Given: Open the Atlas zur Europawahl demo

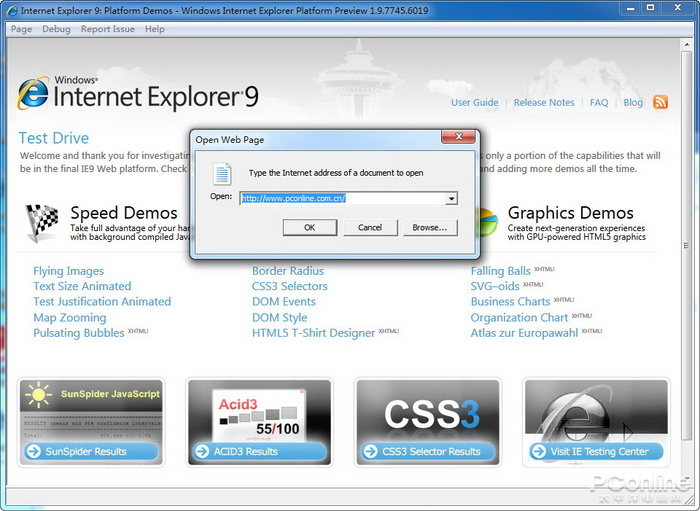Looking at the screenshot, I should click(x=524, y=333).
